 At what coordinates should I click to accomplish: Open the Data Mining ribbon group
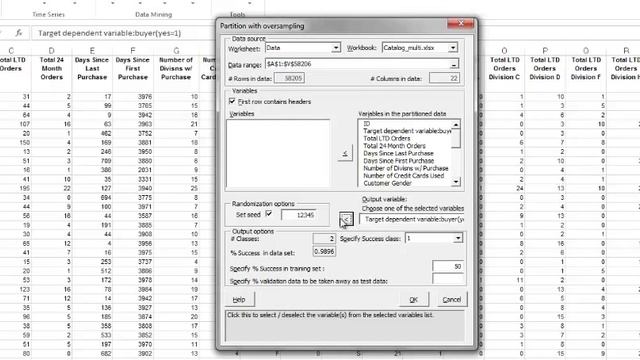(153, 14)
